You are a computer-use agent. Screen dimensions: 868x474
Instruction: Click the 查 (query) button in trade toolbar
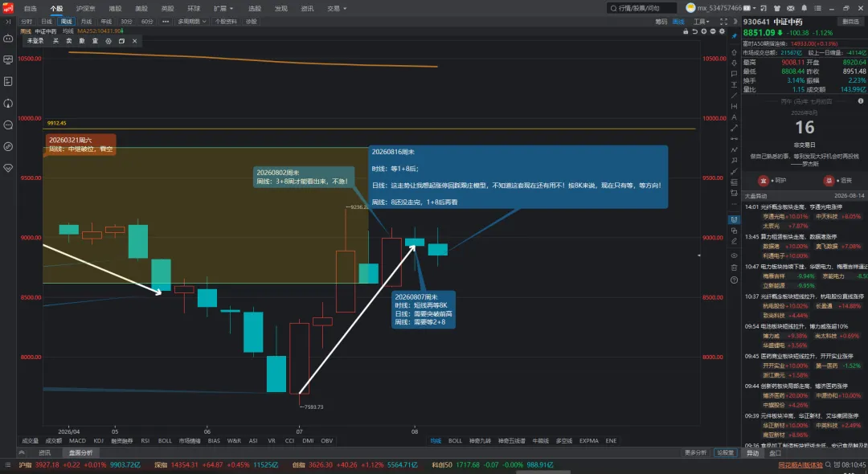(x=95, y=41)
